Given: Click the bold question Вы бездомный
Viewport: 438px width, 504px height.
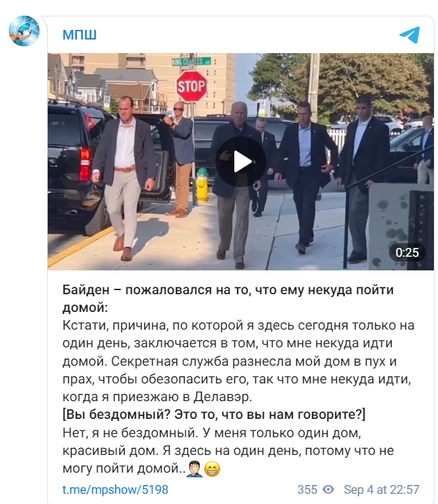Looking at the screenshot, I should coord(214,415).
